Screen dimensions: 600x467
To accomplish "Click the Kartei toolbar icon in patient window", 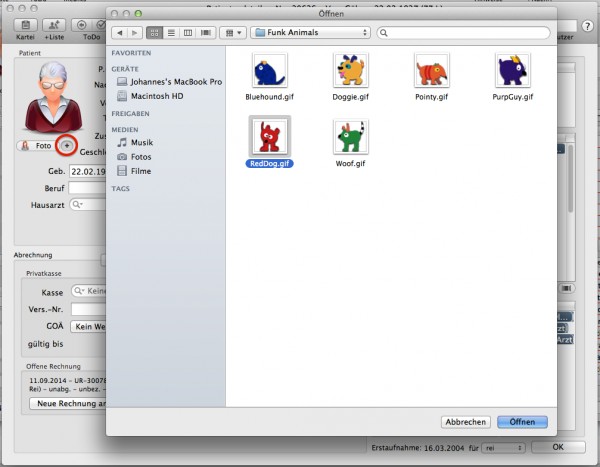I will pyautogui.click(x=26, y=25).
